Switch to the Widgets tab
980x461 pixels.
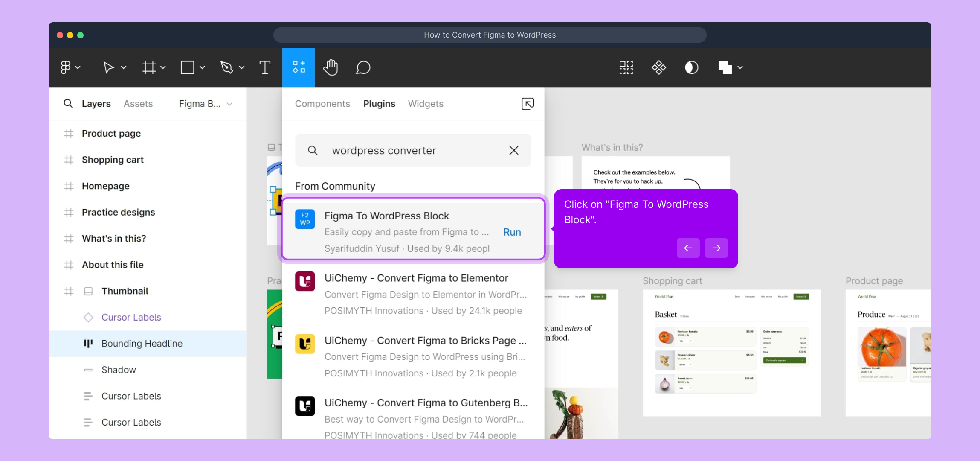click(425, 104)
